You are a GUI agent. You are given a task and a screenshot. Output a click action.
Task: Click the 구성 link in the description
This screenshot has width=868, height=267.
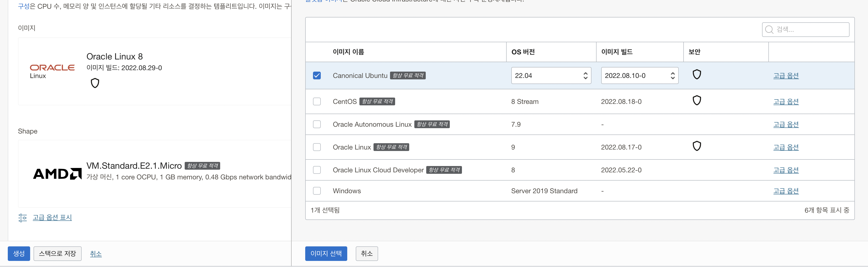[24, 6]
